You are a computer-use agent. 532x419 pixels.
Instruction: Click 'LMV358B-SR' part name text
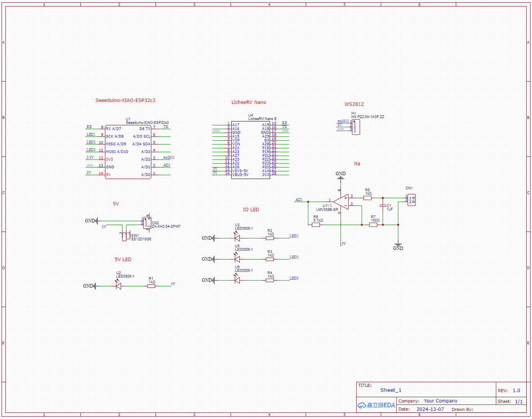coord(327,210)
